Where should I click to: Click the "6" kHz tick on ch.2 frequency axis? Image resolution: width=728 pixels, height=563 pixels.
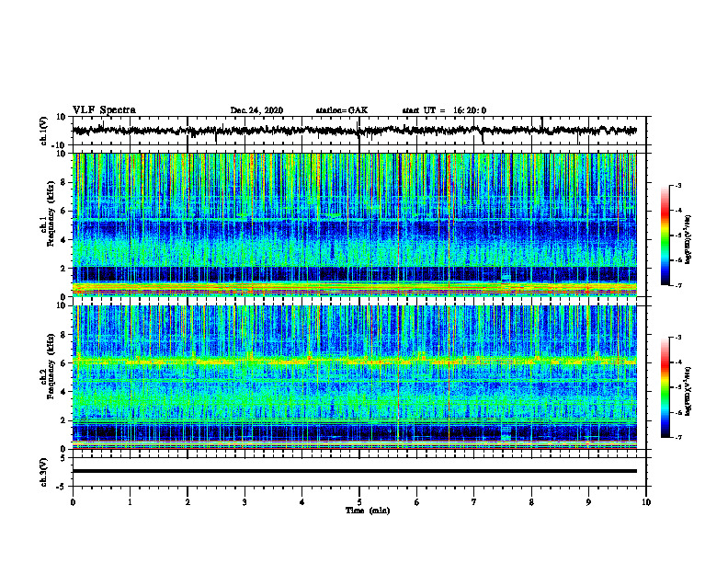coord(63,363)
